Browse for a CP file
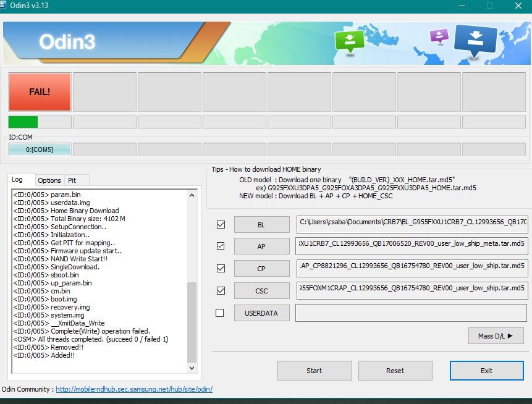This screenshot has width=532, height=404. pos(261,269)
